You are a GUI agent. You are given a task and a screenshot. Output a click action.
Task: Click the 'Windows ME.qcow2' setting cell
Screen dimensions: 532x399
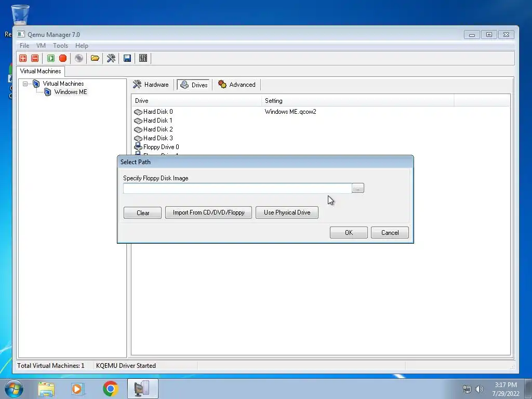[x=290, y=112]
